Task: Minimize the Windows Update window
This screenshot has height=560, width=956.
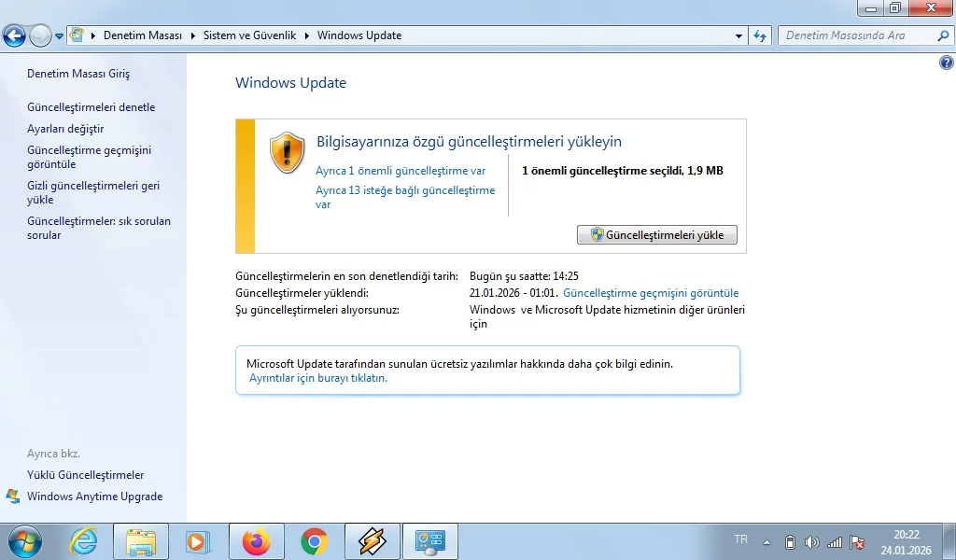Action: 871,7
